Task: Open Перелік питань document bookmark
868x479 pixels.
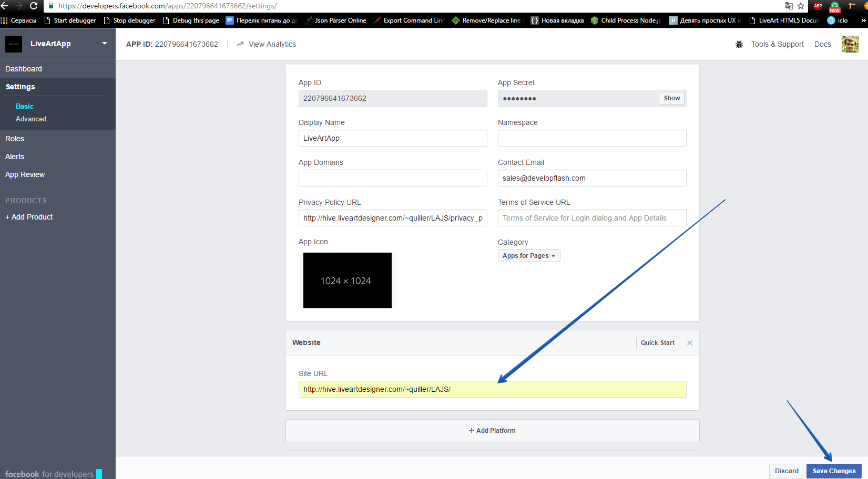Action: click(262, 20)
